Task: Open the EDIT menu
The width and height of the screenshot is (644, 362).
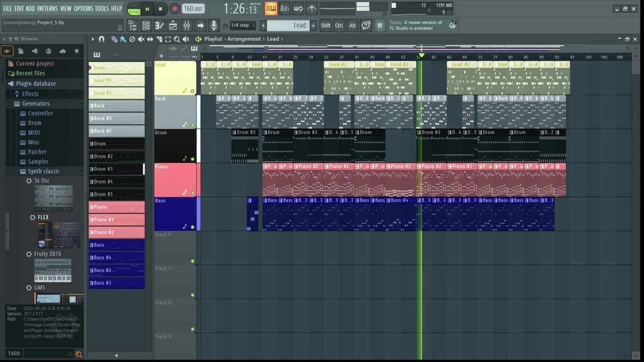Action: pyautogui.click(x=19, y=9)
